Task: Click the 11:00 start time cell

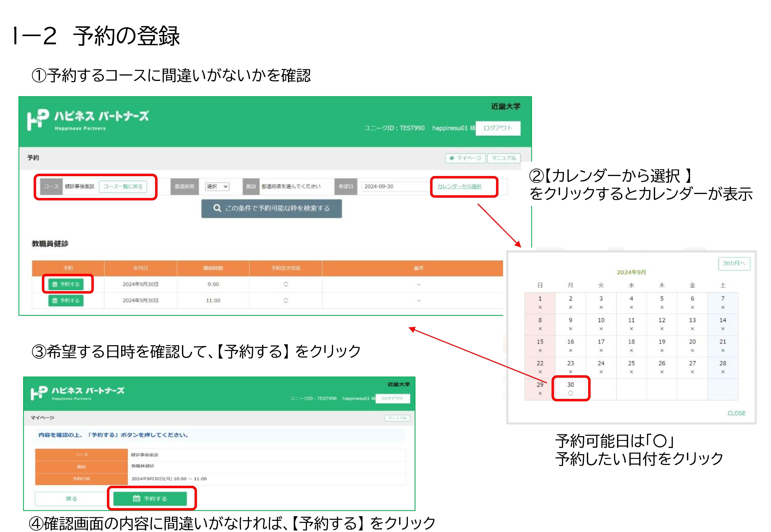Action: click(x=213, y=301)
